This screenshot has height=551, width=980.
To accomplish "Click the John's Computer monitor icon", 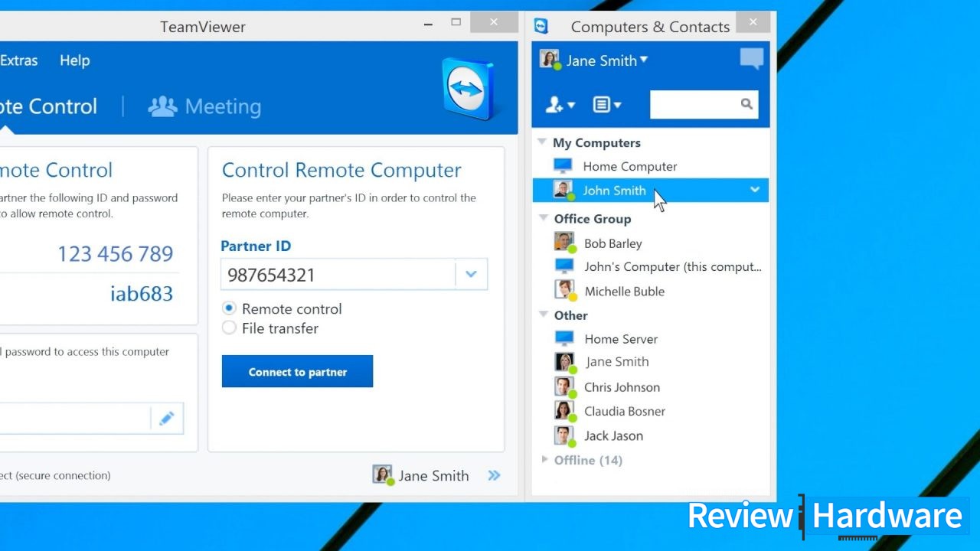I will click(x=564, y=266).
